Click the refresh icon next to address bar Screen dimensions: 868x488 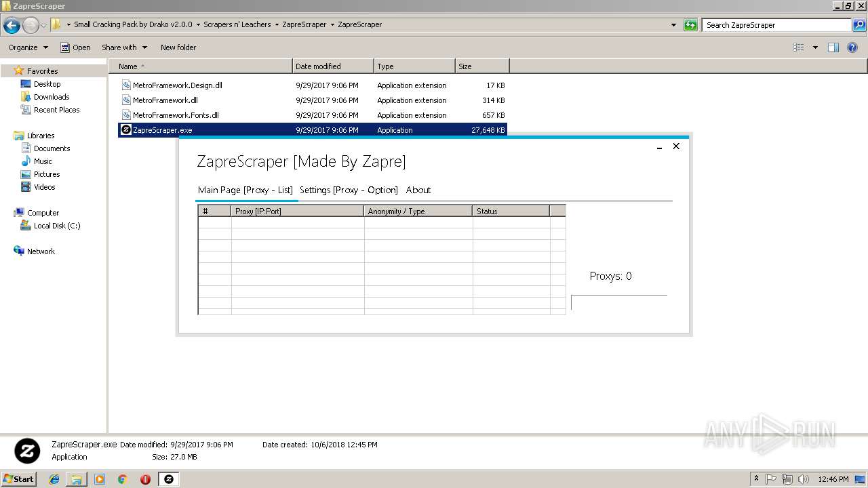pos(690,25)
